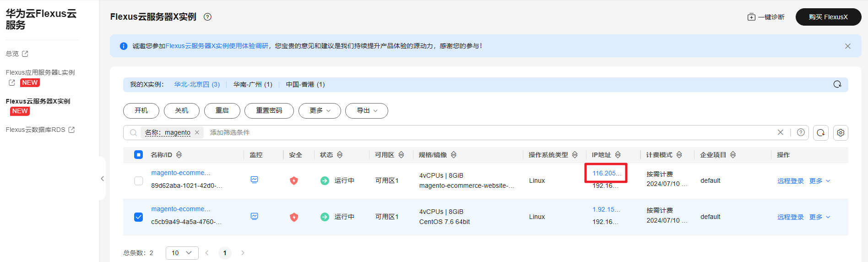Open table column settings gear

[x=841, y=133]
